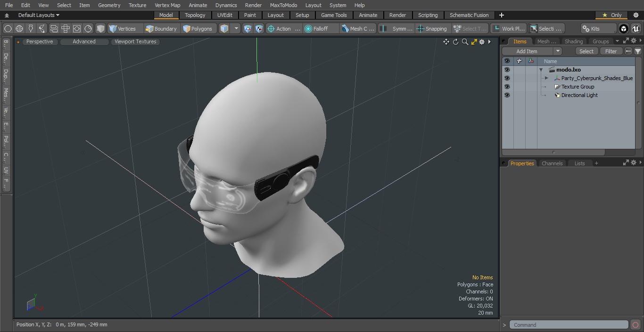Click the unfolded cube cross icon in toolbar
Image resolution: width=644 pixels, height=332 pixels.
[65, 29]
